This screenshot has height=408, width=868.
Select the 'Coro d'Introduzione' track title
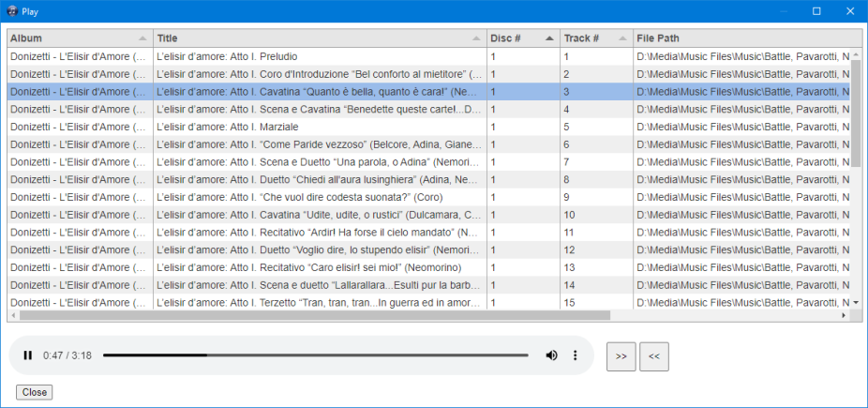320,74
